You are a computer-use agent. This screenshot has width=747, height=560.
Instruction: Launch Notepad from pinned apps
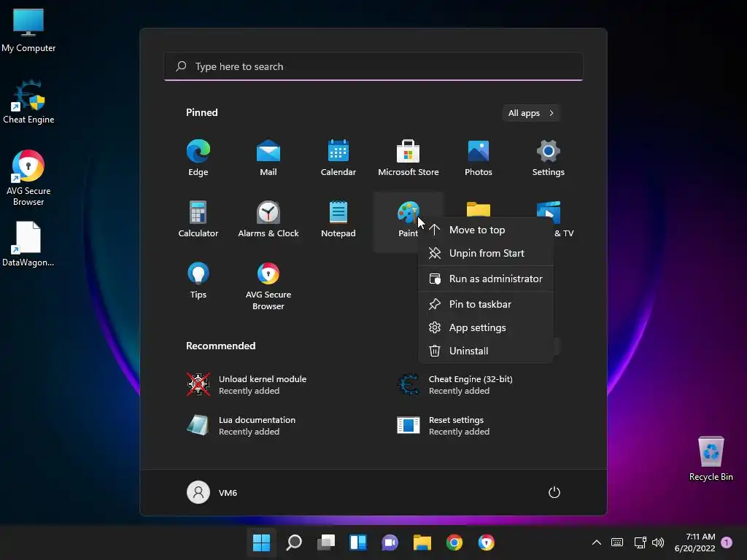click(x=338, y=219)
